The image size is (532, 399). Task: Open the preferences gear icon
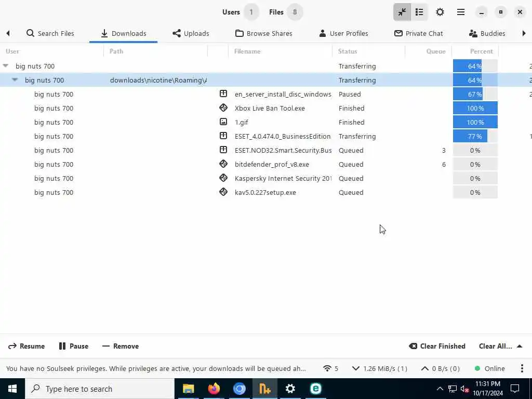point(440,12)
